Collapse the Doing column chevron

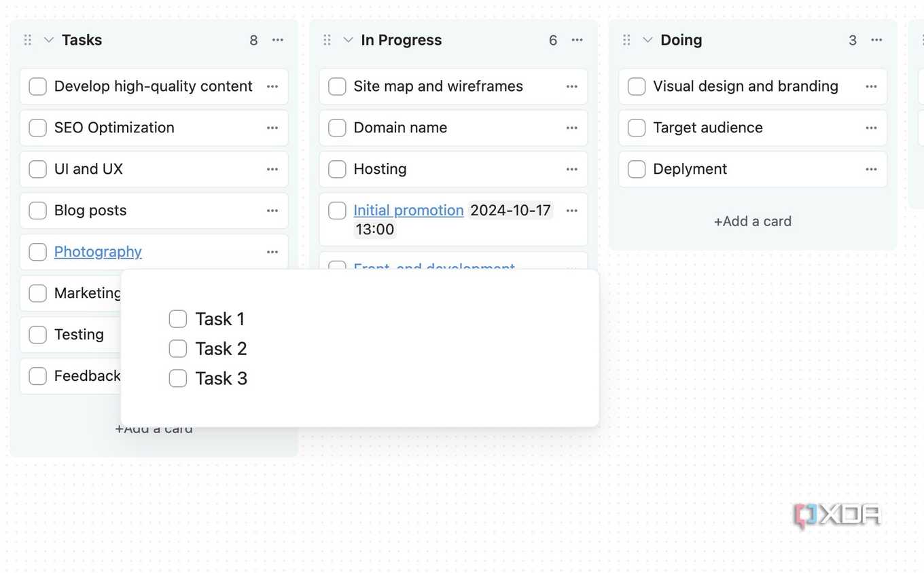point(647,40)
